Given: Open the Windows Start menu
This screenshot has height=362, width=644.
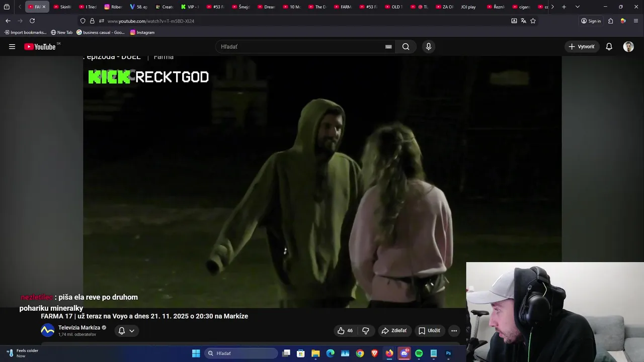Looking at the screenshot, I should click(196, 353).
